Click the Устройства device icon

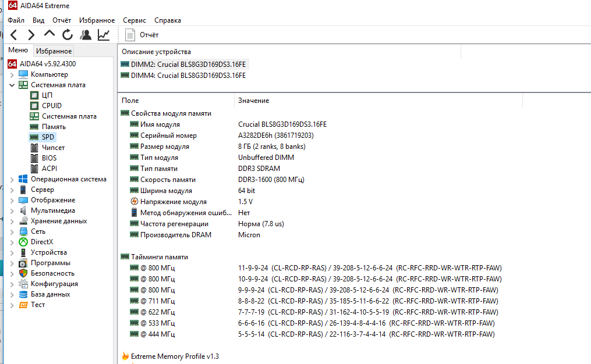point(23,252)
